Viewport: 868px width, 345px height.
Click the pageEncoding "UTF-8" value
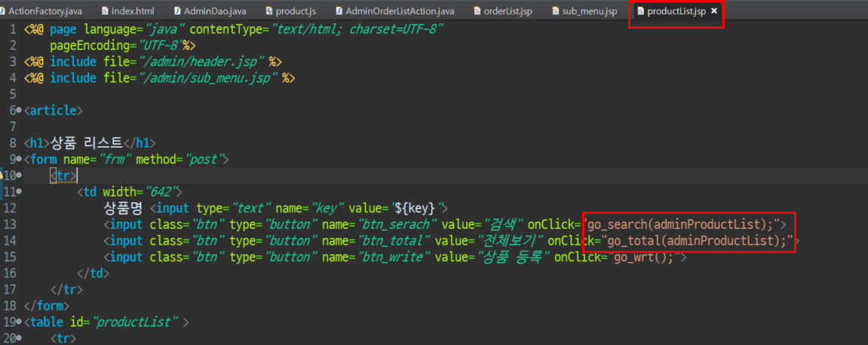tap(161, 45)
